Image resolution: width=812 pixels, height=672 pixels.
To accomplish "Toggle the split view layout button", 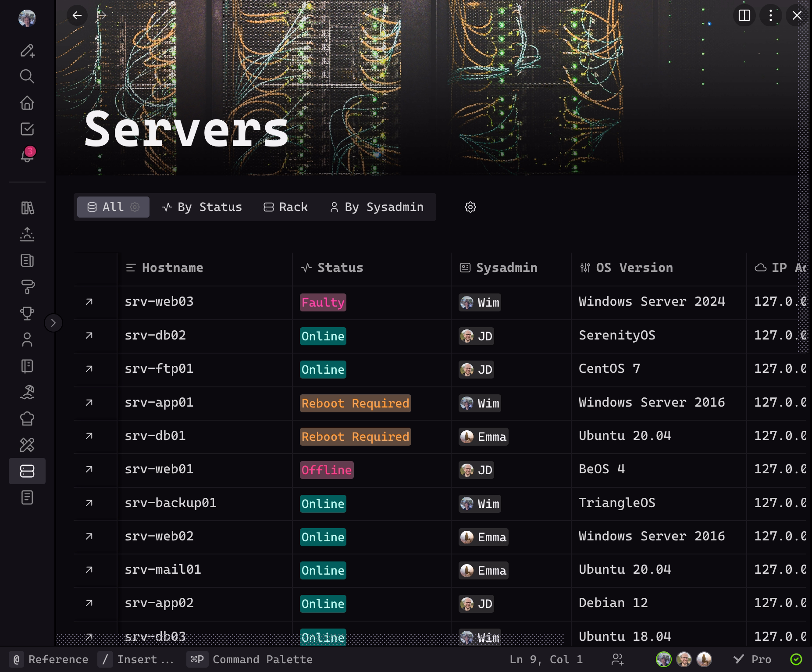I will [x=744, y=16].
